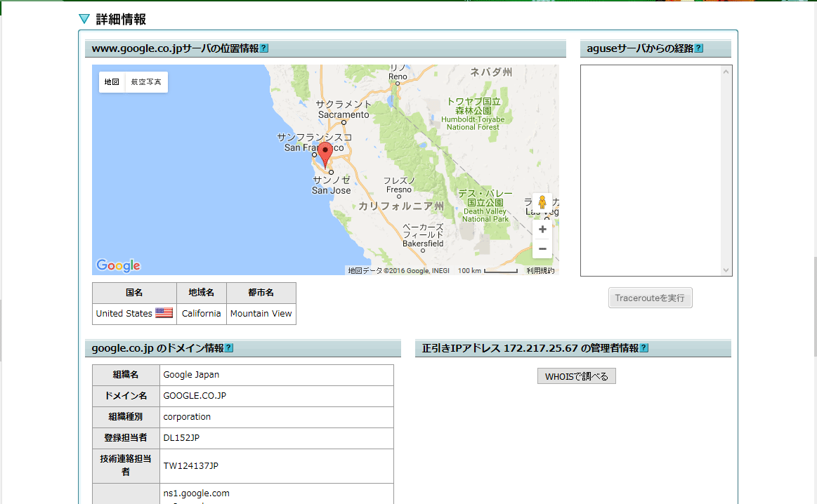Select the Mountain View cell
This screenshot has width=817, height=504.
[261, 314]
